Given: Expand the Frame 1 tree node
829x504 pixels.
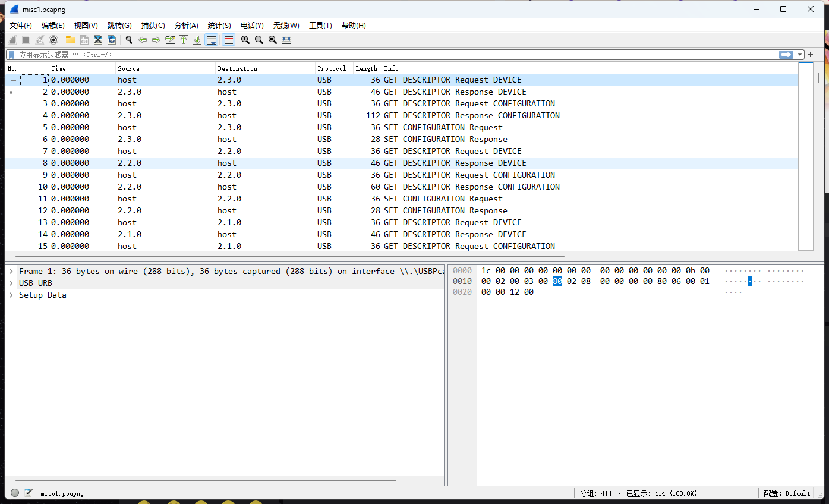Looking at the screenshot, I should click(x=11, y=272).
